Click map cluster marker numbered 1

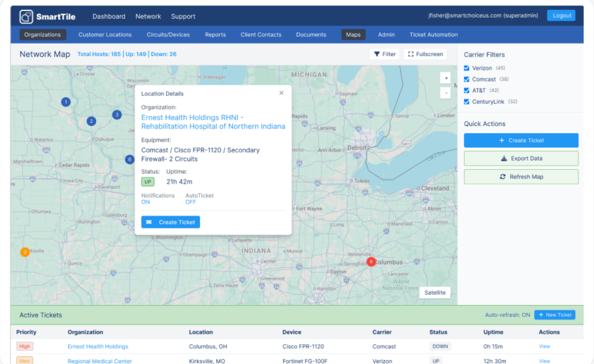(66, 102)
